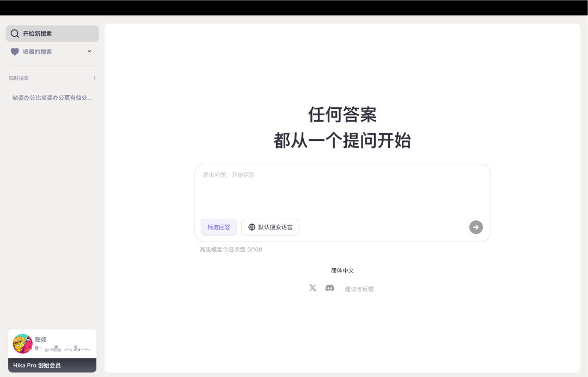This screenshot has height=377, width=588.
Task: Open Hika's X (Twitter) page icon
Action: [313, 288]
